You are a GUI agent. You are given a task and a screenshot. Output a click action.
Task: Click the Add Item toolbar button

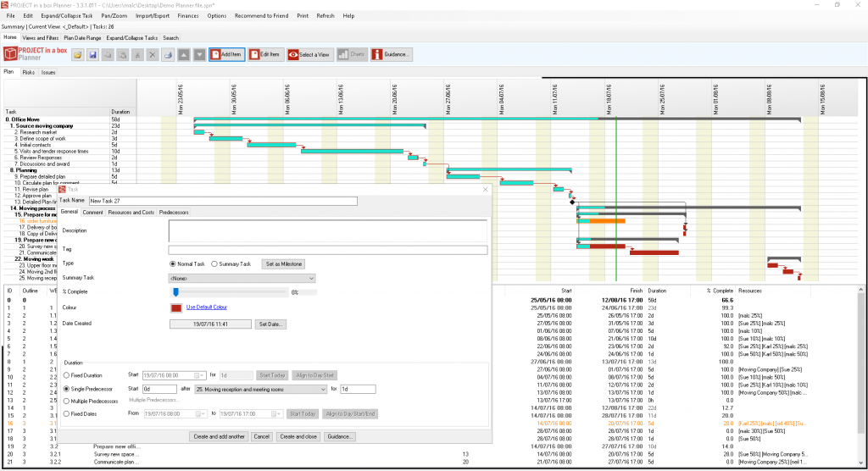(x=227, y=54)
